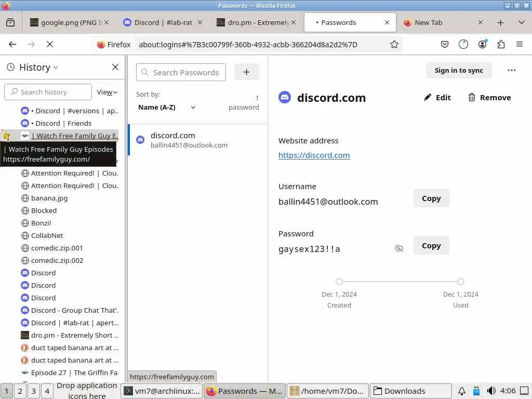Click the volume speaker tray icon
Image resolution: width=532 pixels, height=399 pixels.
tap(491, 391)
